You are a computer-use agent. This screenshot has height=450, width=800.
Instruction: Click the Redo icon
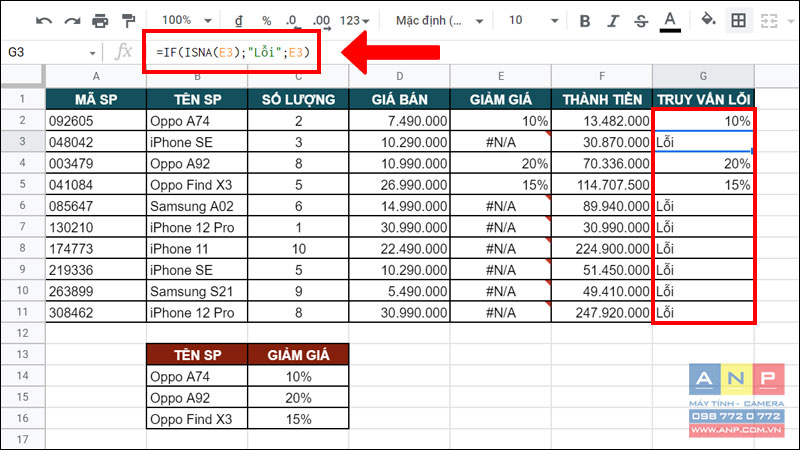click(72, 21)
